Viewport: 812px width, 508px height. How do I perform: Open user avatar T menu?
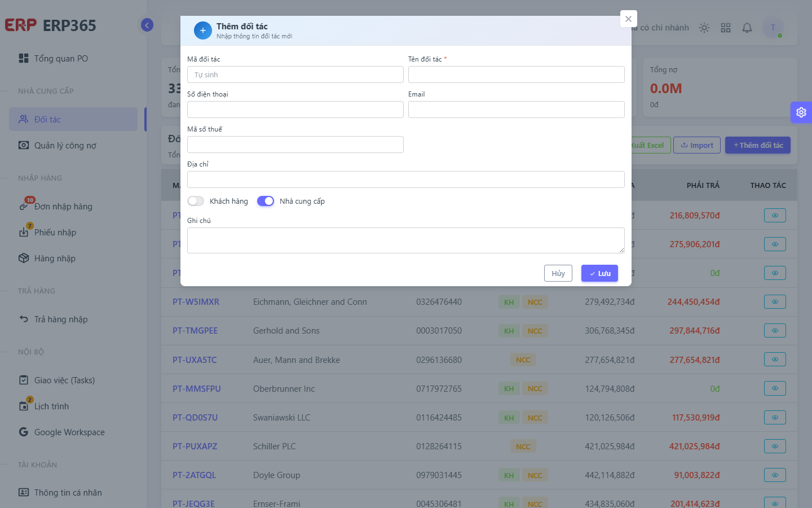click(773, 28)
